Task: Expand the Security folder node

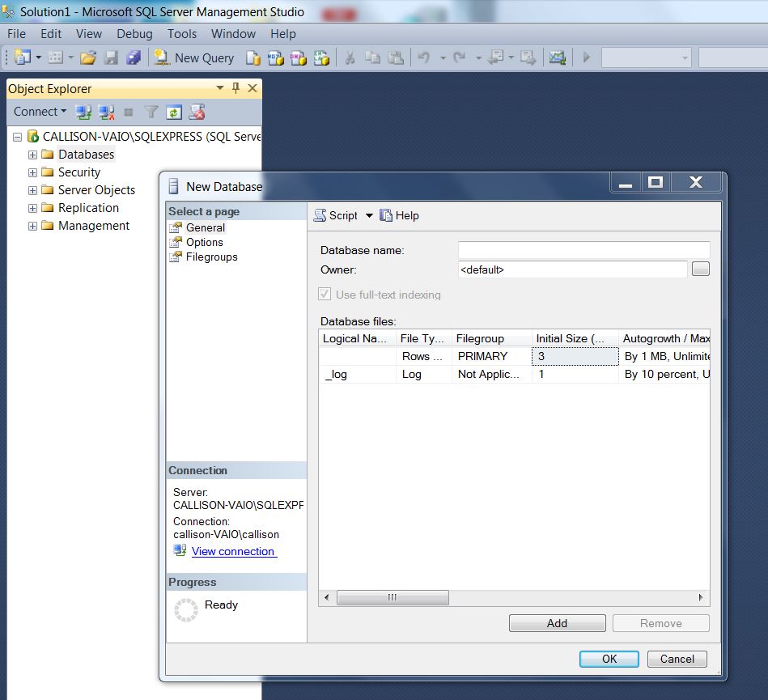Action: tap(33, 172)
